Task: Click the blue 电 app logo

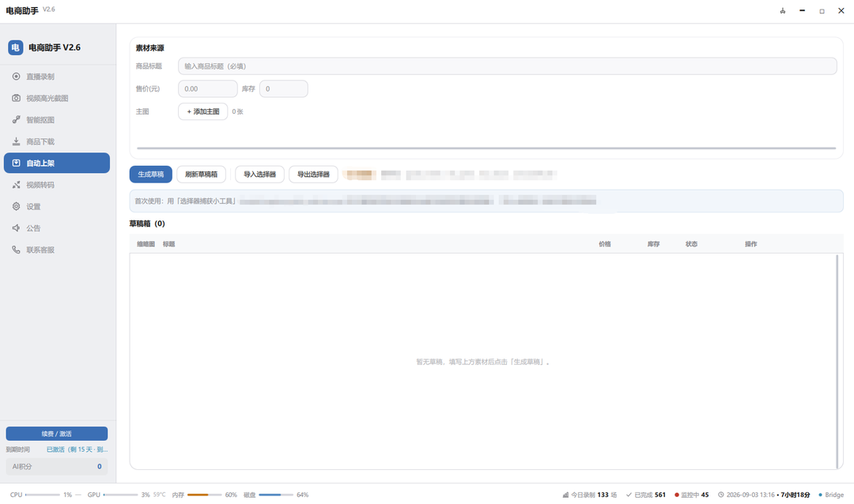Action: pyautogui.click(x=15, y=47)
